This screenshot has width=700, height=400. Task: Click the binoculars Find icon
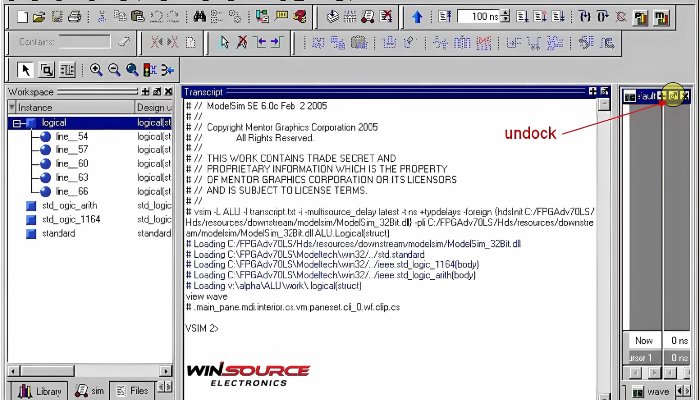tap(199, 17)
